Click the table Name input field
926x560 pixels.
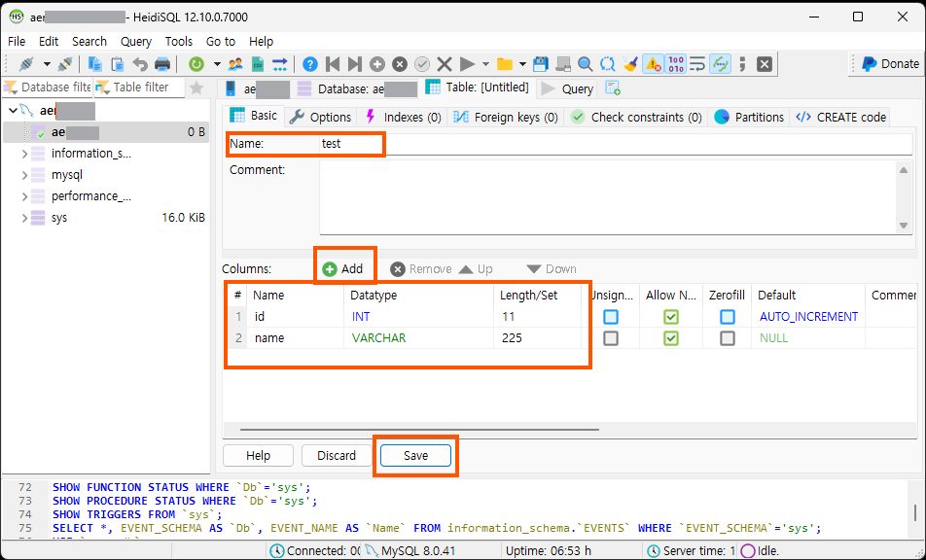(616, 143)
